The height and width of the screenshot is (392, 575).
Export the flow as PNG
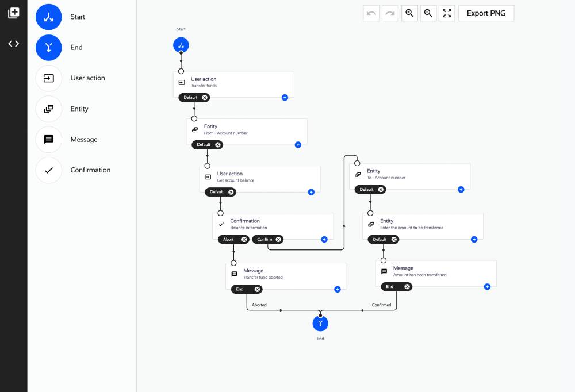[x=486, y=13]
